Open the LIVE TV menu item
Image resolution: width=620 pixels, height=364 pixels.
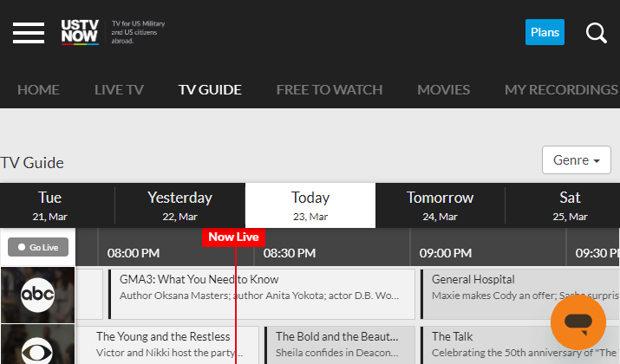[119, 90]
